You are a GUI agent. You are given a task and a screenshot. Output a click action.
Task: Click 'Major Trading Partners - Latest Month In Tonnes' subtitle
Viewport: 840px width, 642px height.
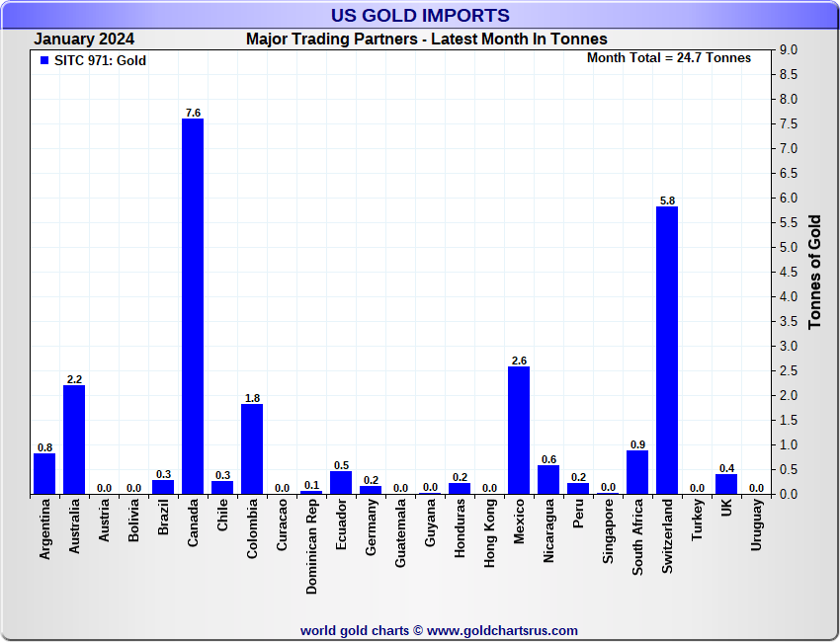(427, 40)
